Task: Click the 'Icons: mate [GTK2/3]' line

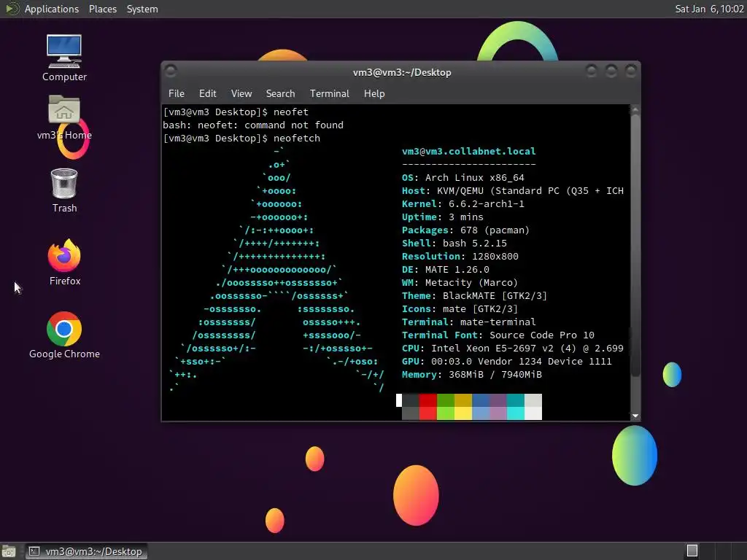Action: pyautogui.click(x=460, y=309)
